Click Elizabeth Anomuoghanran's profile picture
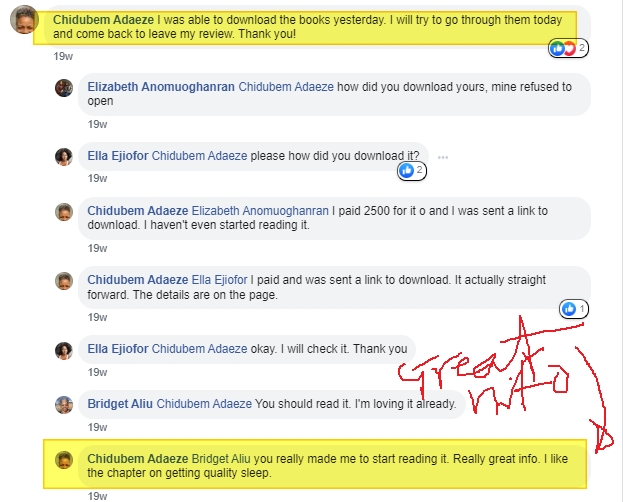This screenshot has width=623, height=502. click(64, 88)
